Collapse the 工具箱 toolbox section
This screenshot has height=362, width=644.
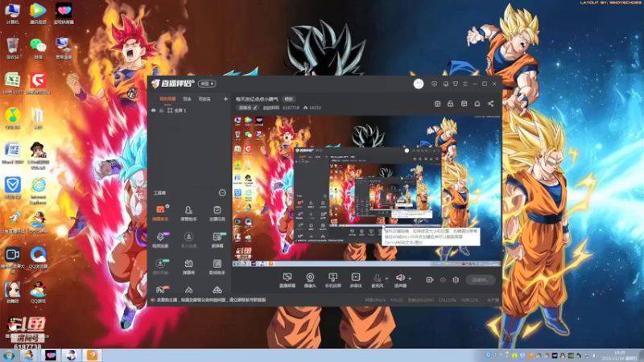[x=222, y=193]
